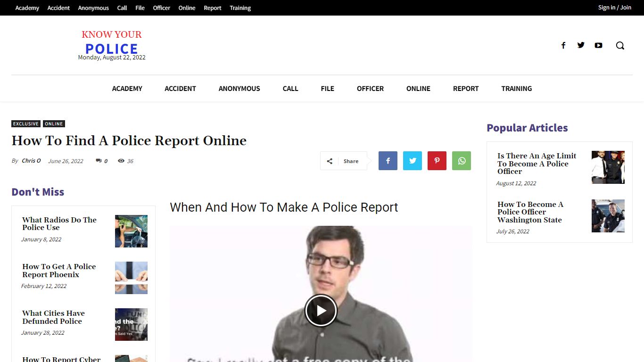Click the 'February 12, 2022' date
The width and height of the screenshot is (644, 362).
point(44,286)
